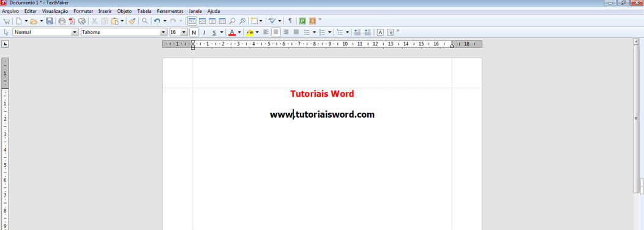The image size is (644, 230).
Task: Open the Formatar menu
Action: pyautogui.click(x=83, y=11)
